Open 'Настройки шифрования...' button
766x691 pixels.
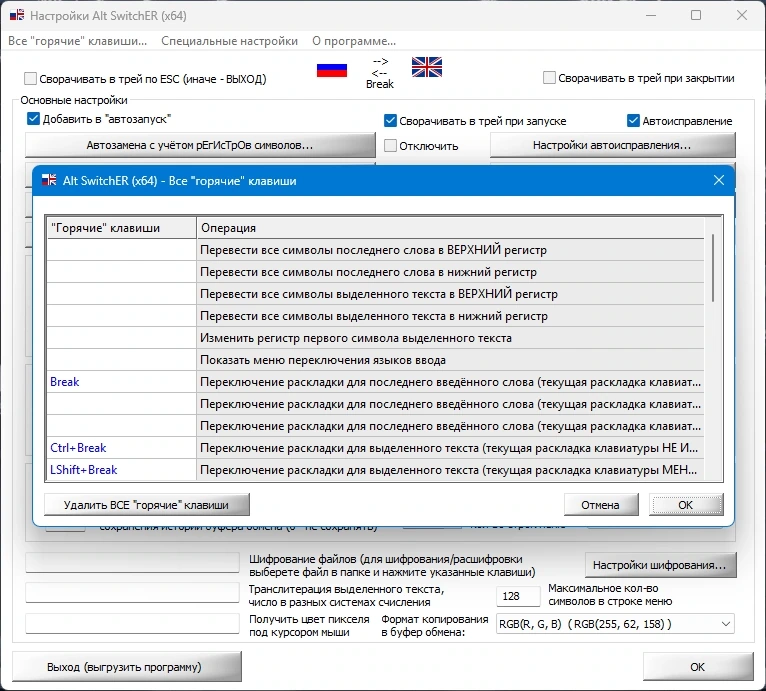click(x=660, y=565)
